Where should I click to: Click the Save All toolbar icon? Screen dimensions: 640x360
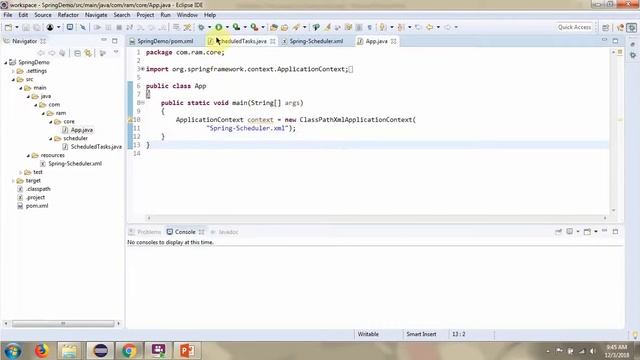pos(37,27)
